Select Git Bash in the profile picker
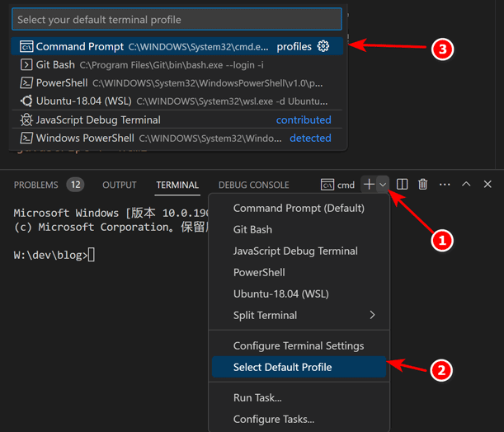504x432 pixels. 177,65
